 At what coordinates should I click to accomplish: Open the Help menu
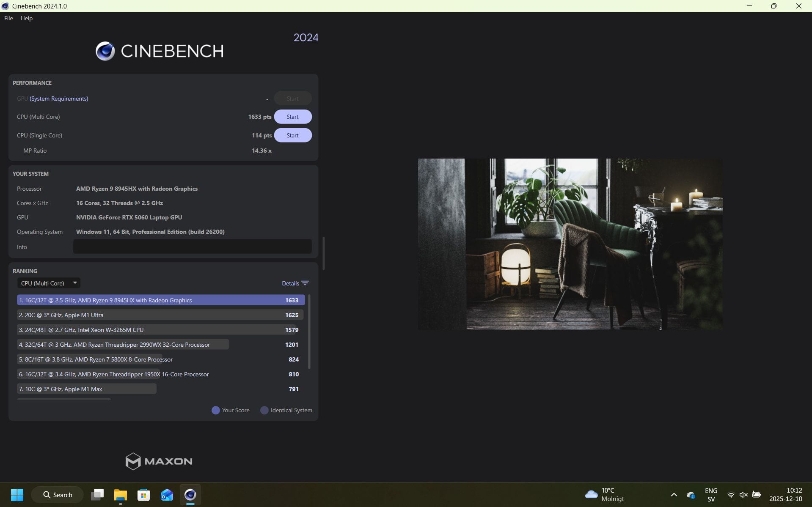coord(26,18)
